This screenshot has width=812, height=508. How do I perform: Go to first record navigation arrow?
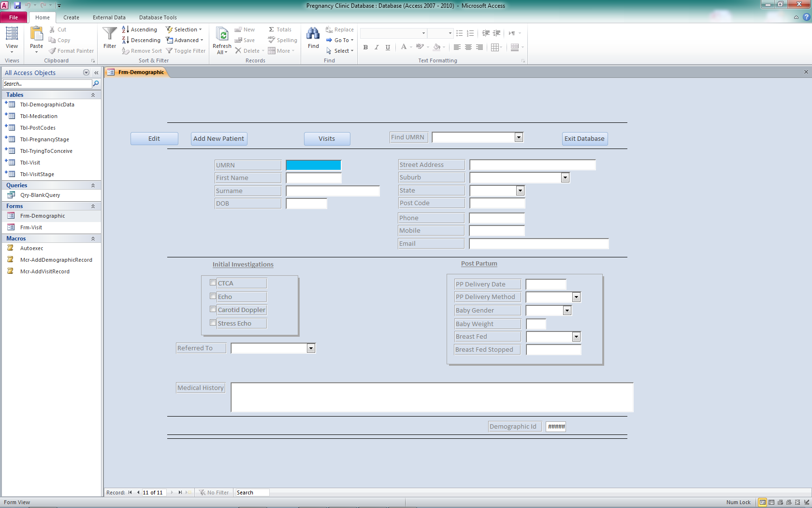click(130, 493)
